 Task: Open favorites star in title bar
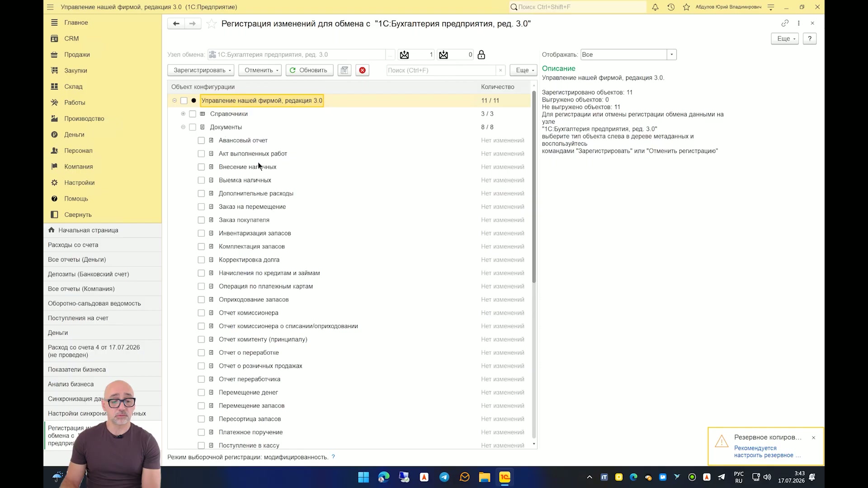[x=686, y=7]
